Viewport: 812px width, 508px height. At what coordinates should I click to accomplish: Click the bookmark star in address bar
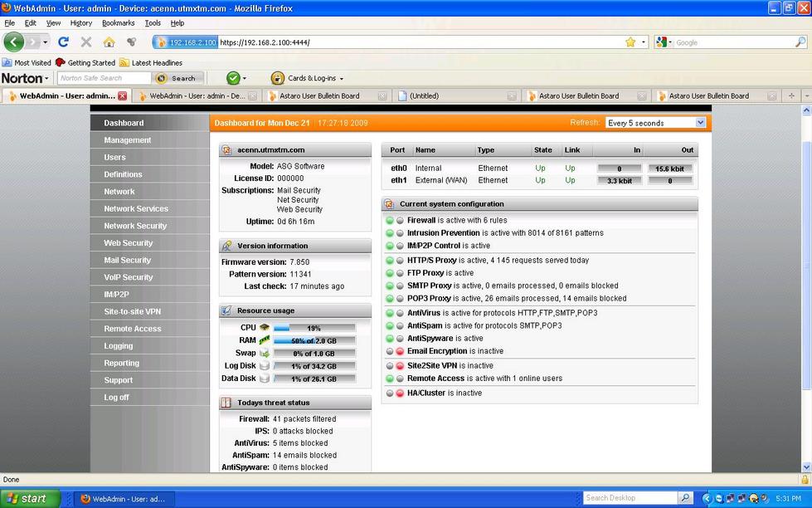coord(630,42)
